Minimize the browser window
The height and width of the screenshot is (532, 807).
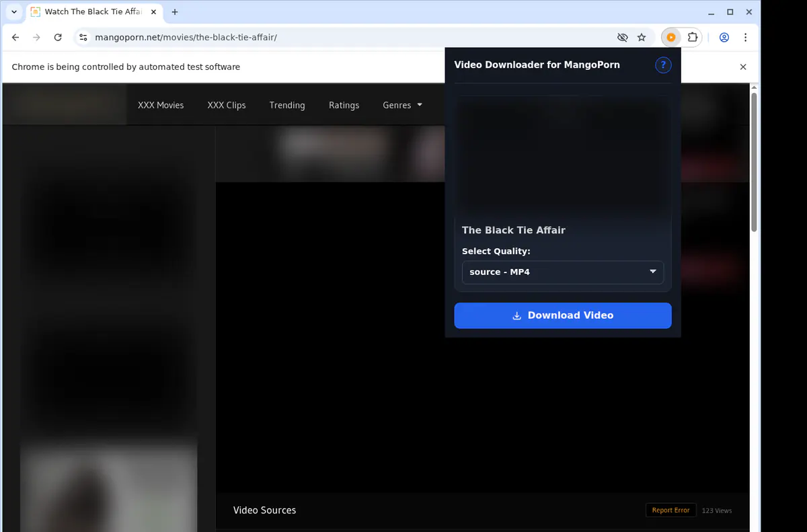pyautogui.click(x=712, y=12)
